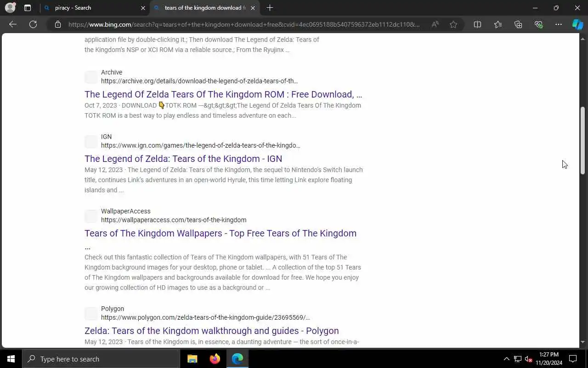Show hidden system tray icons
The height and width of the screenshot is (368, 588).
pyautogui.click(x=506, y=359)
